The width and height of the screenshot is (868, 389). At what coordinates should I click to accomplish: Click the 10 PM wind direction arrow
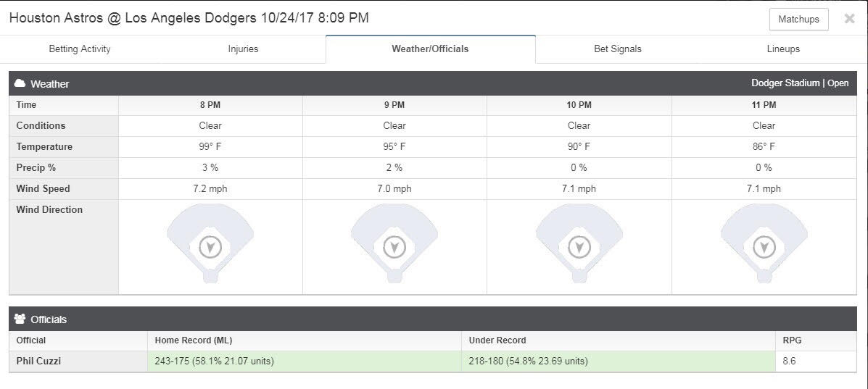pos(579,247)
